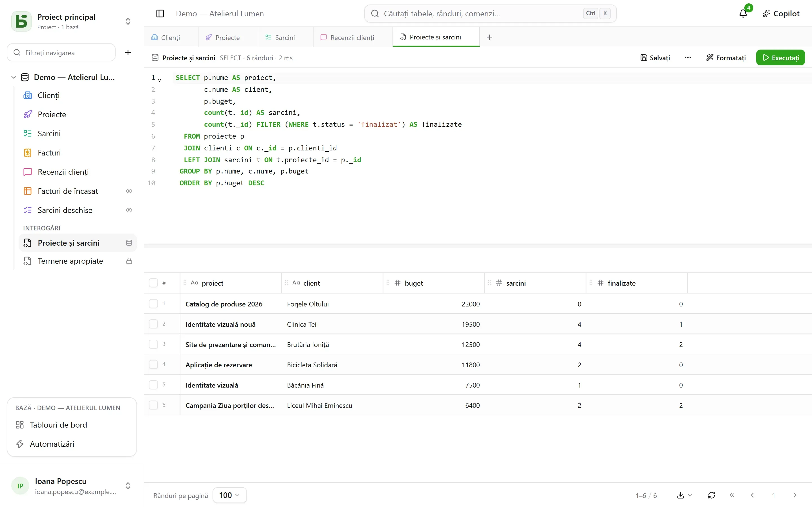This screenshot has width=812, height=507.
Task: Download results via export icon
Action: click(685, 495)
